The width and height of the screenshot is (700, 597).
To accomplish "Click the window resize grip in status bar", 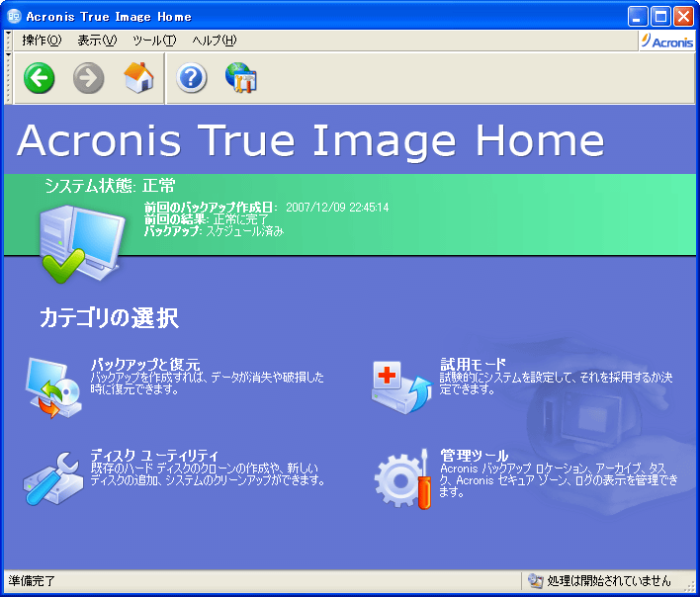I will (x=690, y=586).
